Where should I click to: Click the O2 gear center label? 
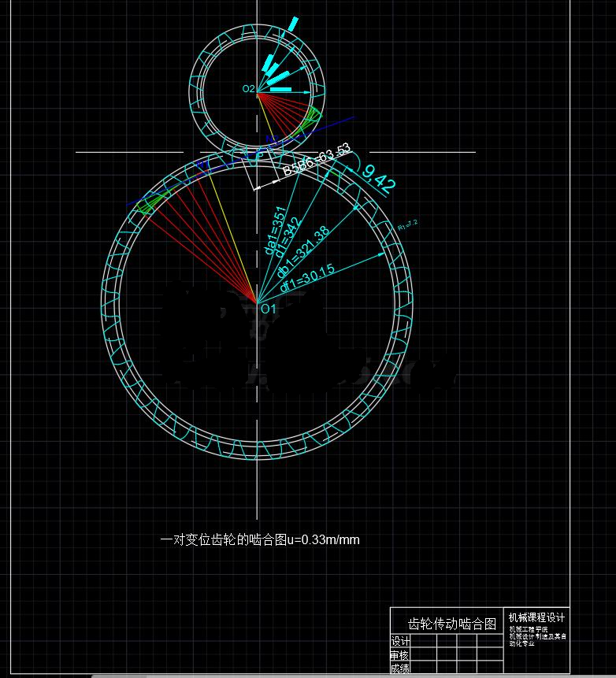248,89
